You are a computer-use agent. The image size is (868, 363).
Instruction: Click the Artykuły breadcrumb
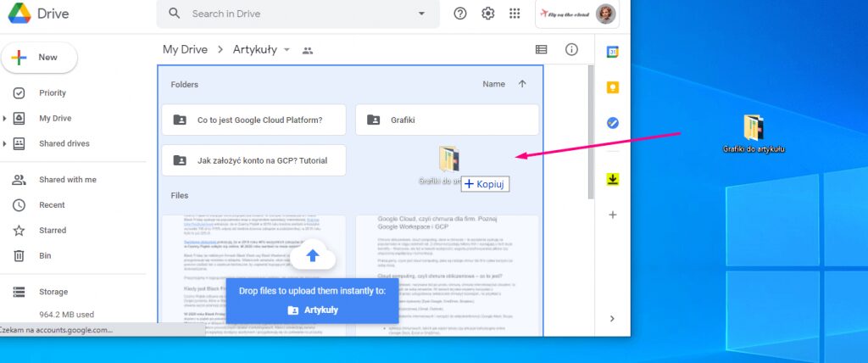(x=254, y=50)
